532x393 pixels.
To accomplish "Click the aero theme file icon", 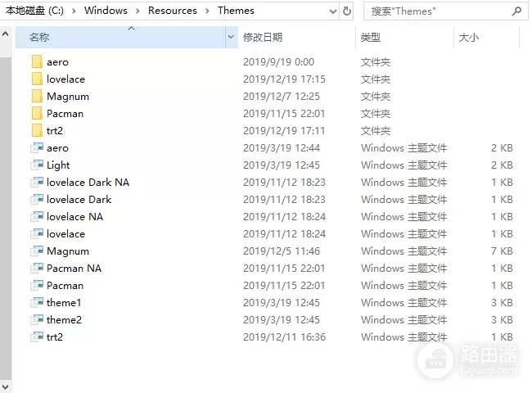I will [x=37, y=148].
